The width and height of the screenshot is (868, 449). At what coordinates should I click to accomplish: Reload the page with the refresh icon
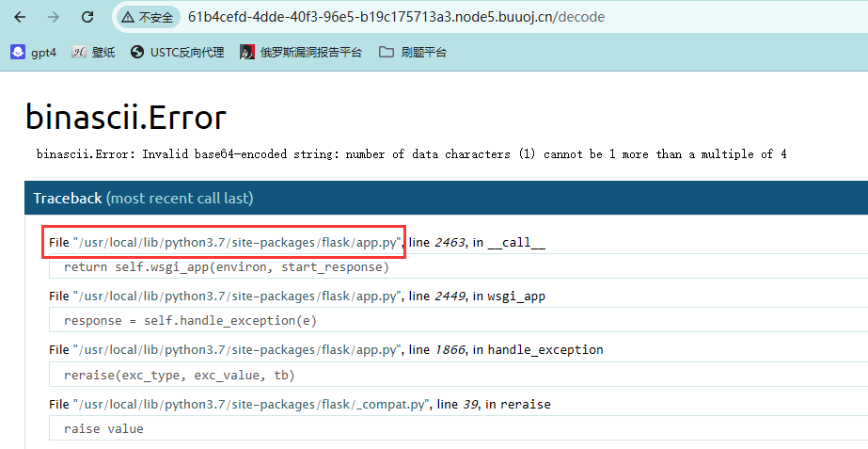coord(87,17)
